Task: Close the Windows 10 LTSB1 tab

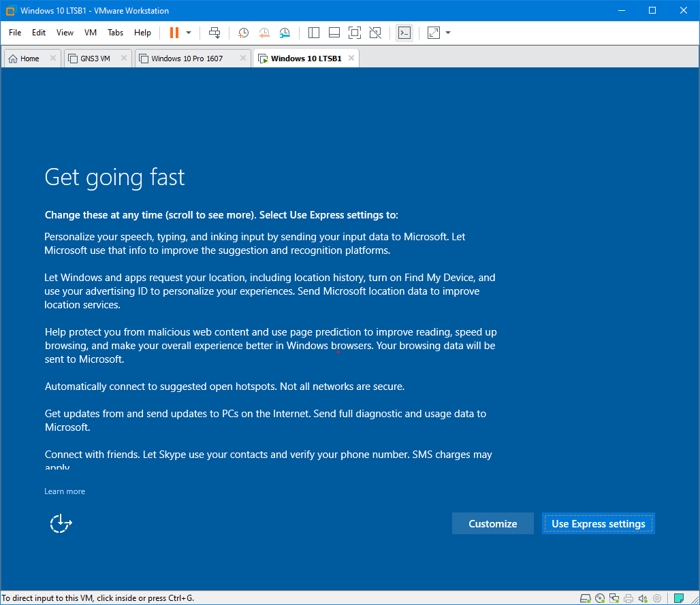Action: pyautogui.click(x=351, y=58)
